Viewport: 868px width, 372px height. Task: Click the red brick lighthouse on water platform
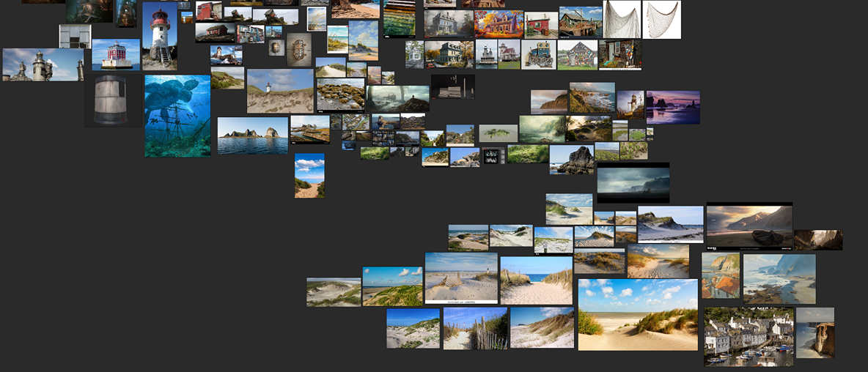tap(117, 55)
